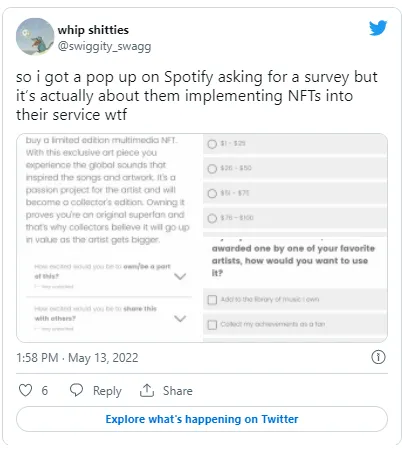The image size is (402, 451).
Task: Click the Reply label
Action: pos(107,391)
